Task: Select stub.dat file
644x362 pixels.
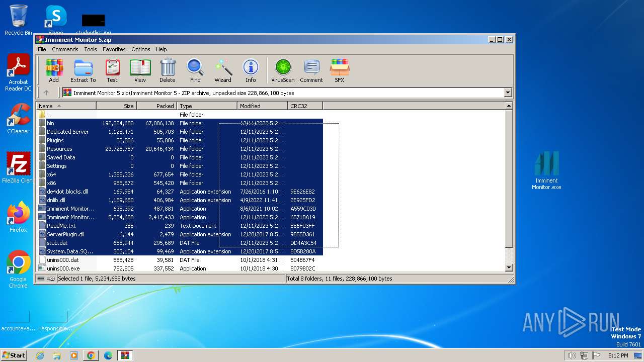Action: [180, 243]
